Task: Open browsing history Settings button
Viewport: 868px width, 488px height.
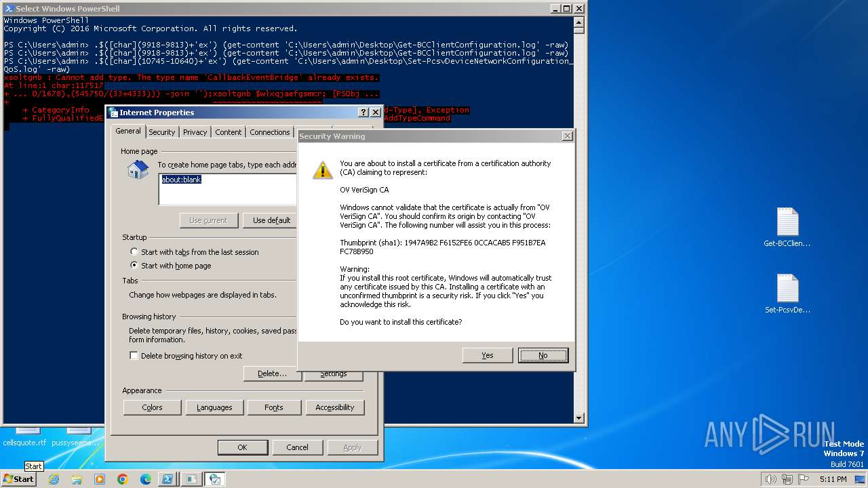Action: tap(333, 374)
